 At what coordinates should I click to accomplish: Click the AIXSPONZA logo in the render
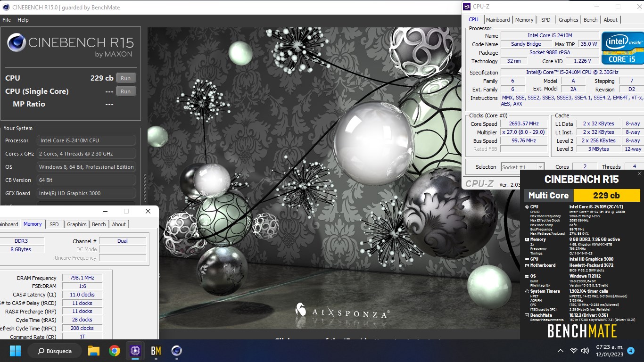click(x=342, y=311)
